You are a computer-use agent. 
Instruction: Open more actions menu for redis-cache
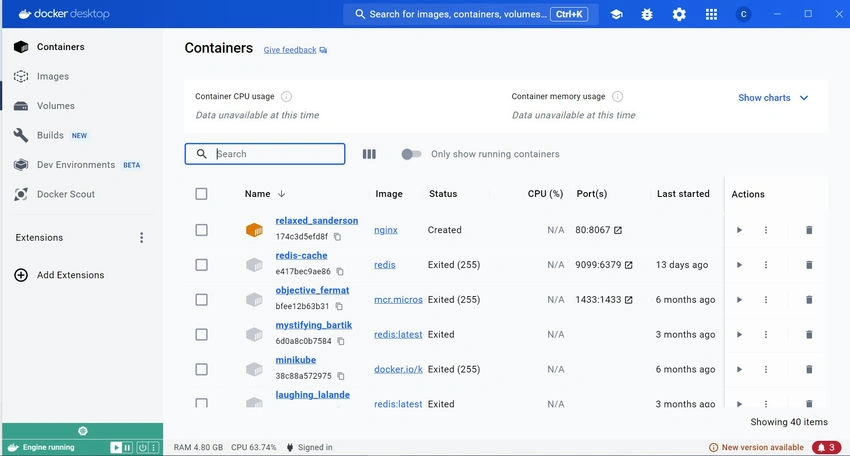coord(765,265)
